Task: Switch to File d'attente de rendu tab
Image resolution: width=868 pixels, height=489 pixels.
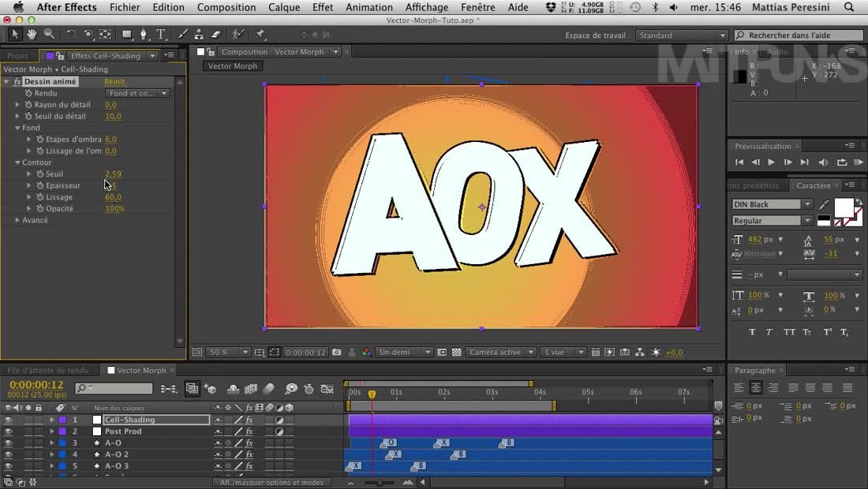Action: pyautogui.click(x=47, y=371)
